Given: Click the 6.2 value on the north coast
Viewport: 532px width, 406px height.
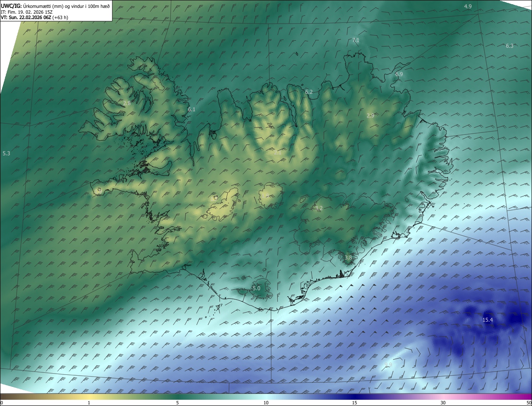Looking at the screenshot, I should click(x=309, y=92).
